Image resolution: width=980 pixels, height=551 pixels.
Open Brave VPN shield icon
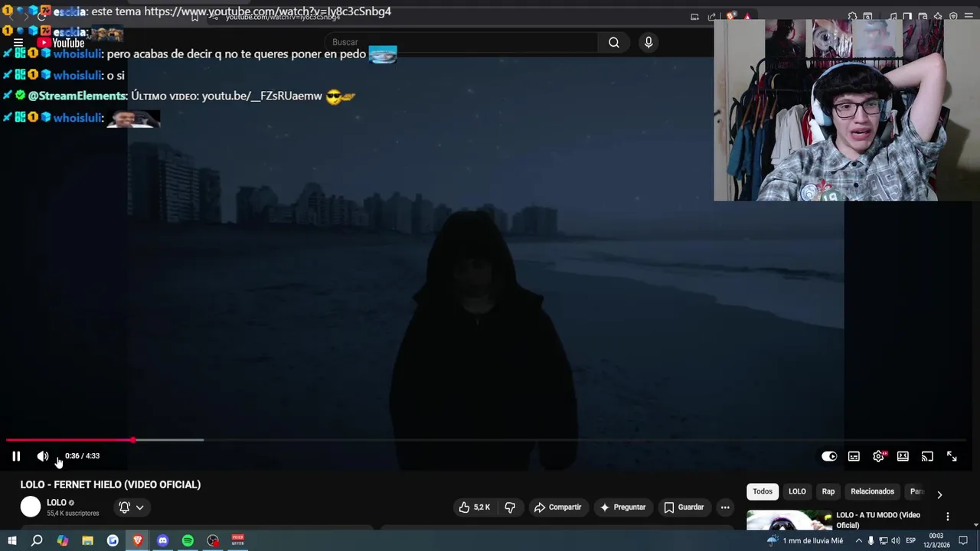(953, 16)
